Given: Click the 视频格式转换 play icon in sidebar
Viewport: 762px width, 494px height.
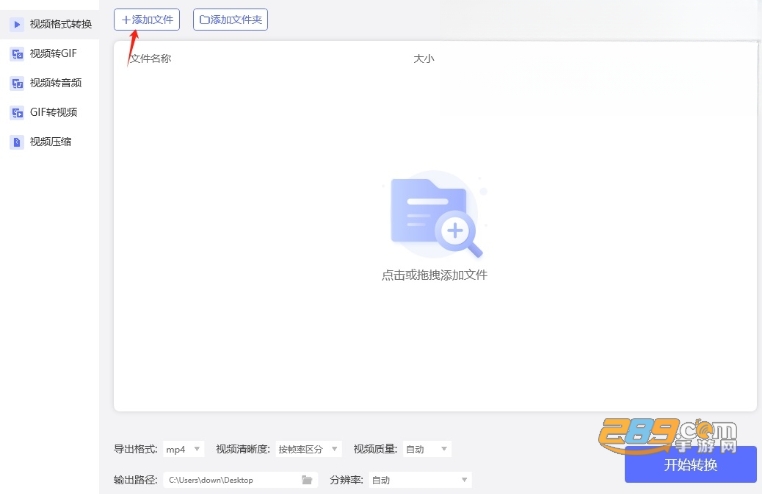Looking at the screenshot, I should (x=17, y=24).
